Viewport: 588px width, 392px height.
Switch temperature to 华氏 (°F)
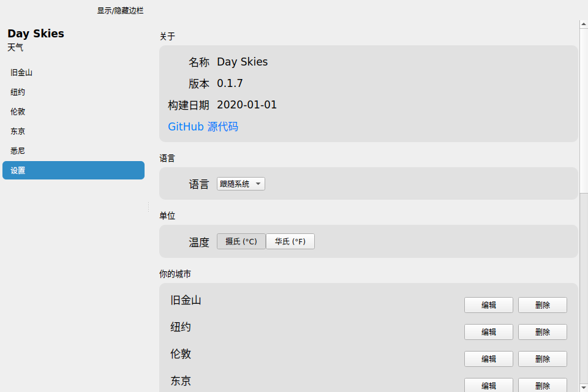290,241
